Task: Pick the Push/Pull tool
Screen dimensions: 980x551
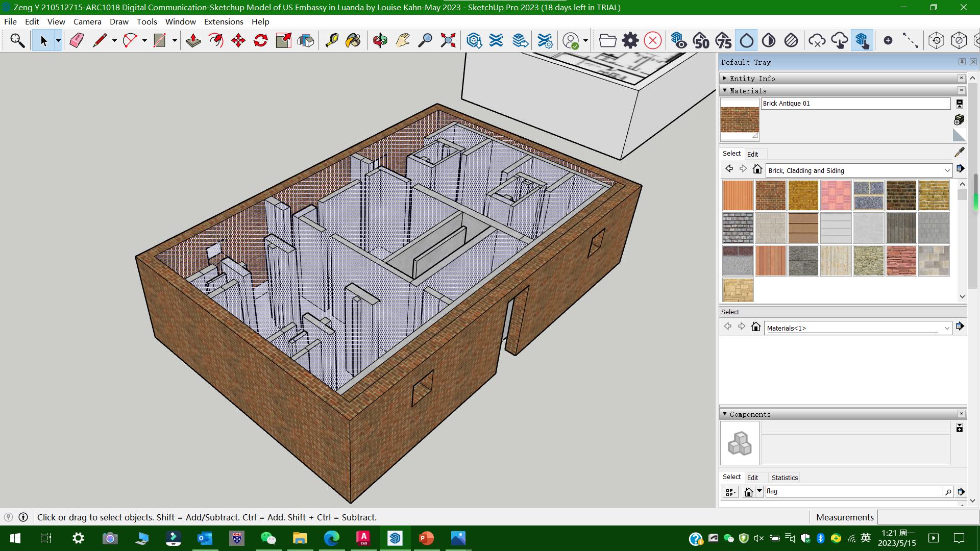Action: click(x=193, y=40)
